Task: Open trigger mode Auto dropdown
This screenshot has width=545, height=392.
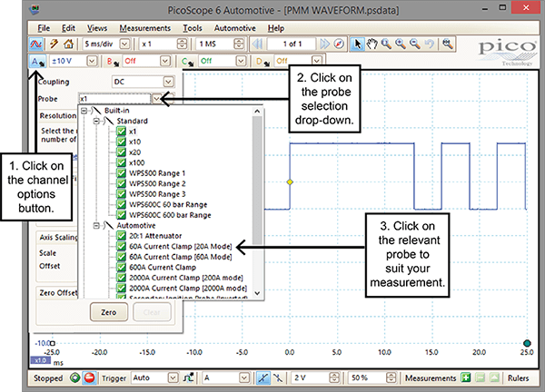Action: [173, 377]
